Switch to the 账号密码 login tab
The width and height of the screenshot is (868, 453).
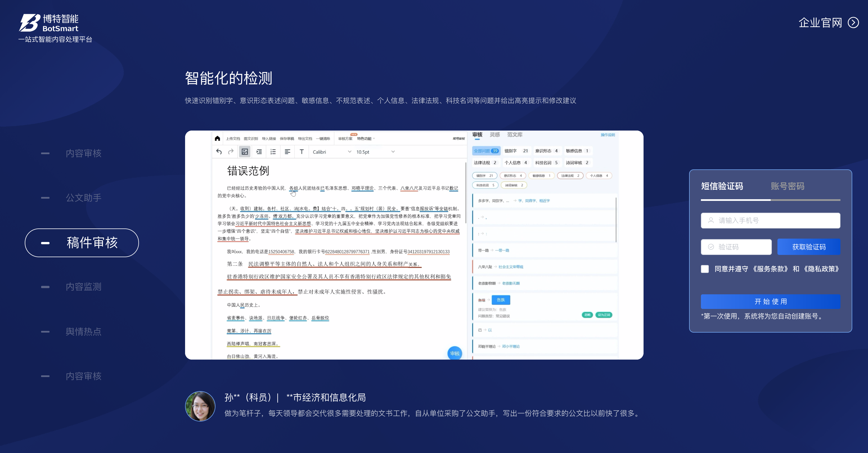click(788, 186)
